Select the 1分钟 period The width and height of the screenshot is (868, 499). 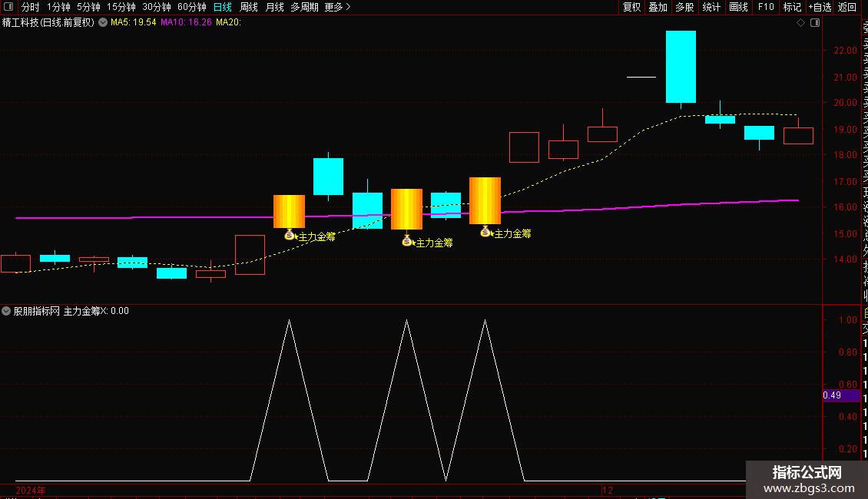58,7
